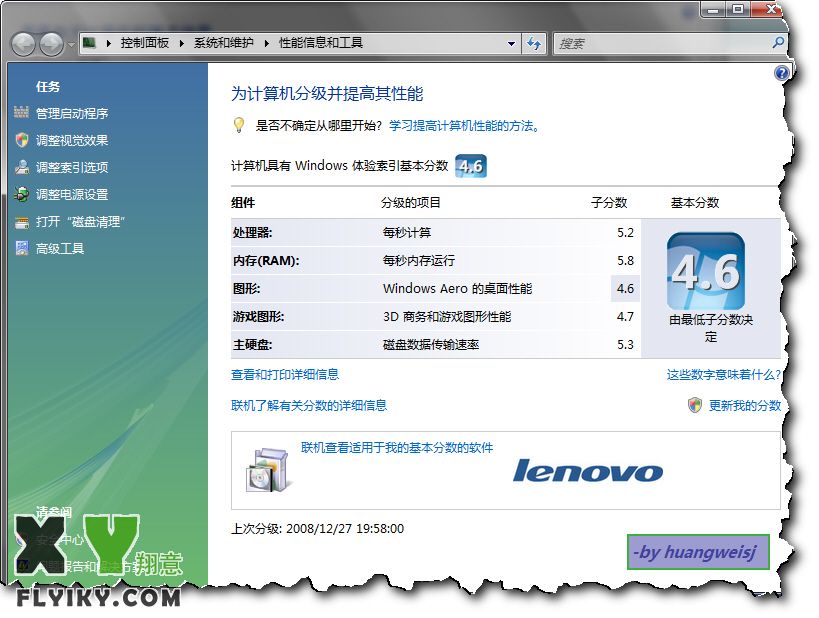The width and height of the screenshot is (819, 618).
Task: Click the shield icon beside 更新我的分数
Action: coord(695,405)
